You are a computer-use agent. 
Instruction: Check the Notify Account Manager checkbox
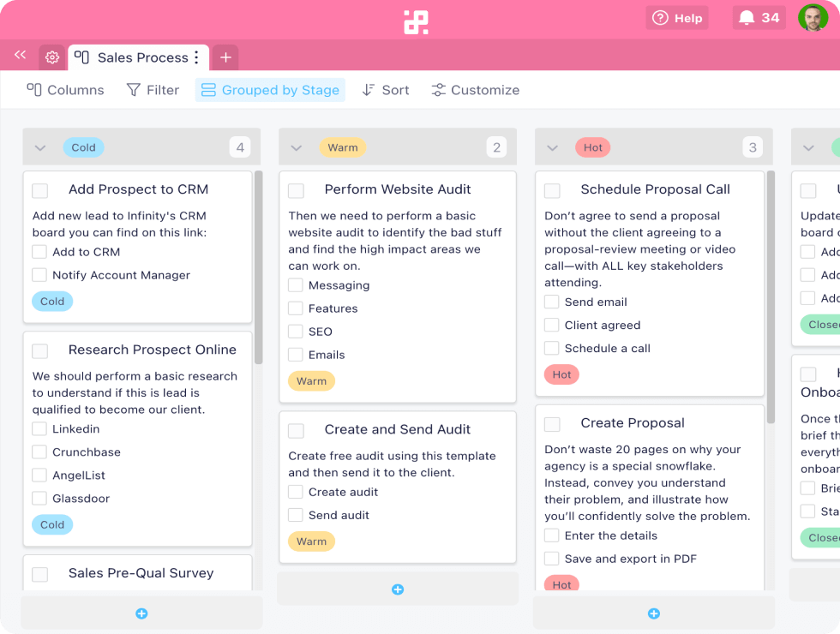click(39, 275)
